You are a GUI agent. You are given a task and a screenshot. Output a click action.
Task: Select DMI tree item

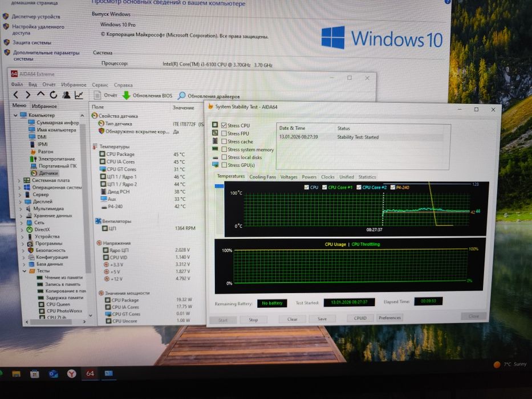click(x=38, y=137)
